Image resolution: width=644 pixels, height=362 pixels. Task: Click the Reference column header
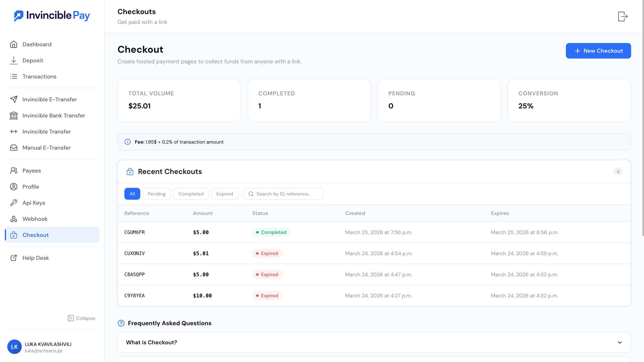coord(137,213)
